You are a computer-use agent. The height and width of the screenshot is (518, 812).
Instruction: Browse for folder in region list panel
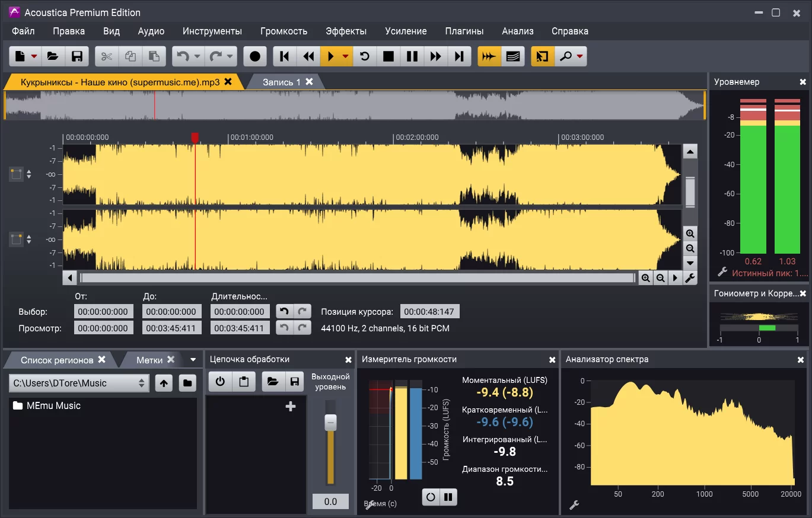187,383
